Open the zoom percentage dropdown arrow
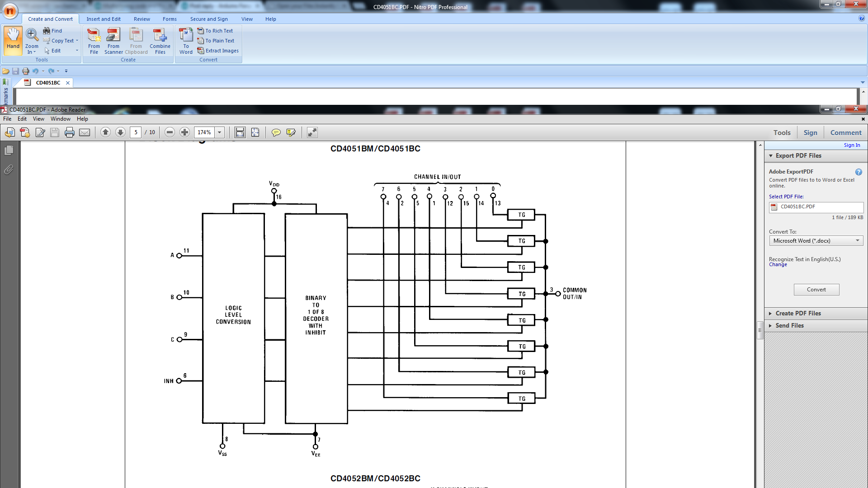This screenshot has width=868, height=488. [220, 132]
